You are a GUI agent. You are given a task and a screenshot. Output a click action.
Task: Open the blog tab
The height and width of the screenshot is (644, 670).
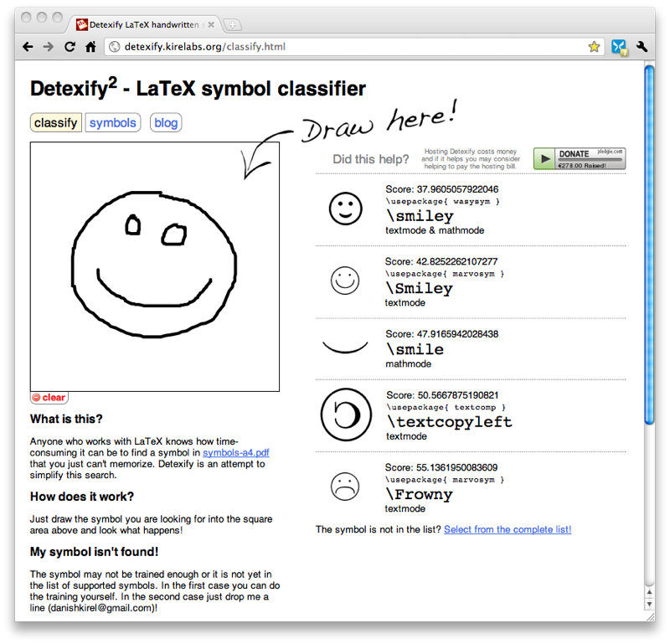click(x=165, y=122)
